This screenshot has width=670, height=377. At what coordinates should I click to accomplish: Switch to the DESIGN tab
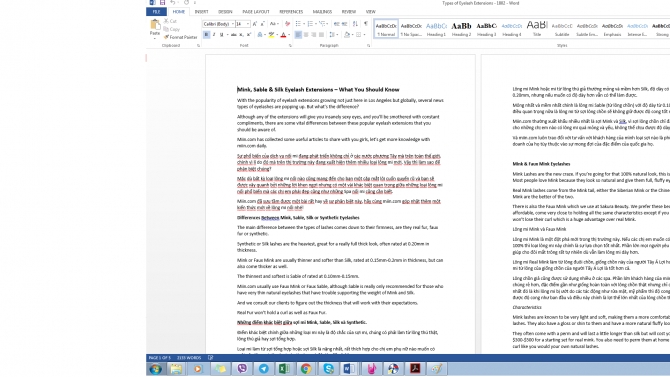(225, 12)
